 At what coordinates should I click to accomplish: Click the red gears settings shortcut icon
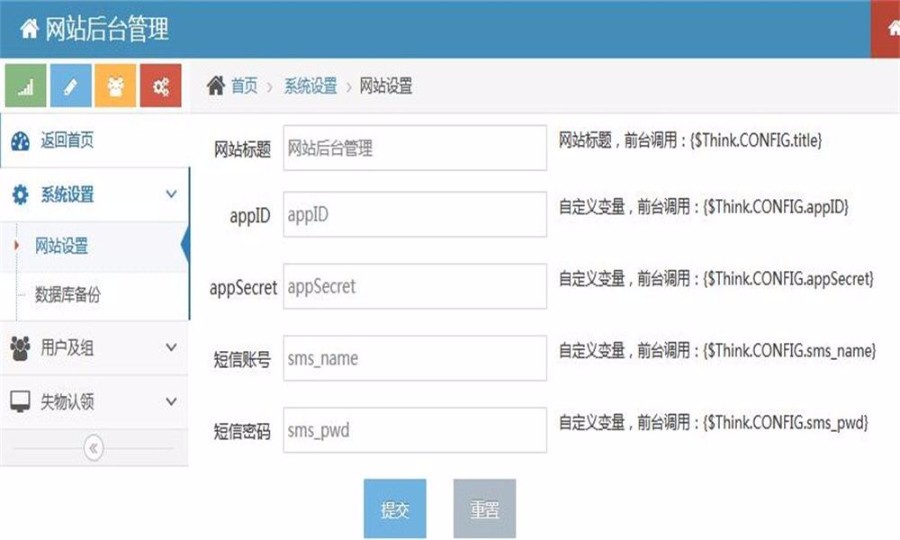click(x=161, y=86)
